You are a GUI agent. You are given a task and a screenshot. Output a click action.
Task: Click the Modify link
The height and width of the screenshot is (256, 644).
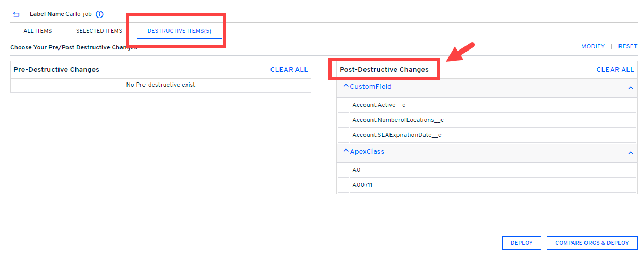click(592, 47)
